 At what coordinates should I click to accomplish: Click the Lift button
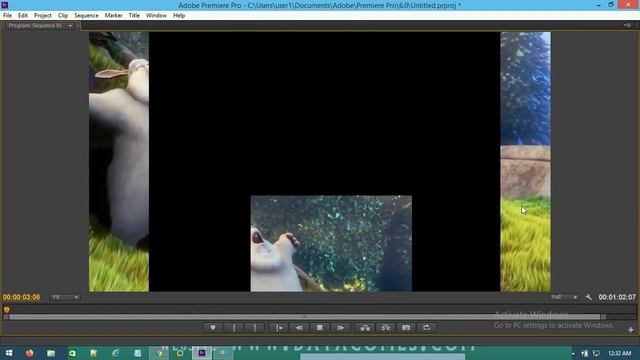[365, 328]
